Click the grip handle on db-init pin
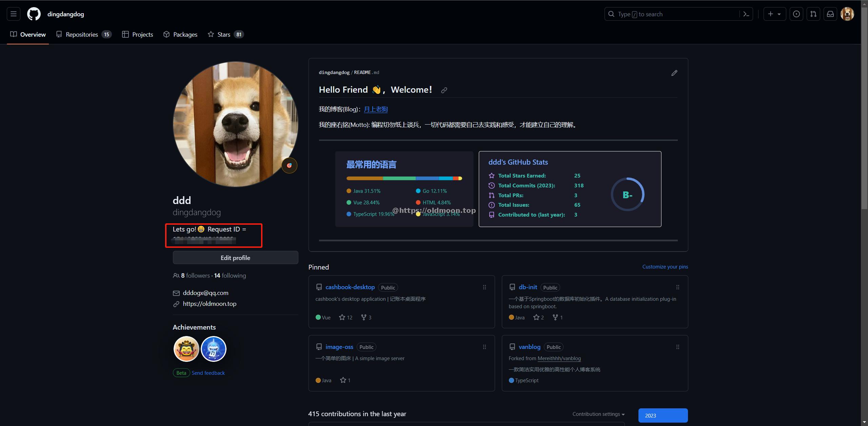Image resolution: width=868 pixels, height=426 pixels. (678, 287)
